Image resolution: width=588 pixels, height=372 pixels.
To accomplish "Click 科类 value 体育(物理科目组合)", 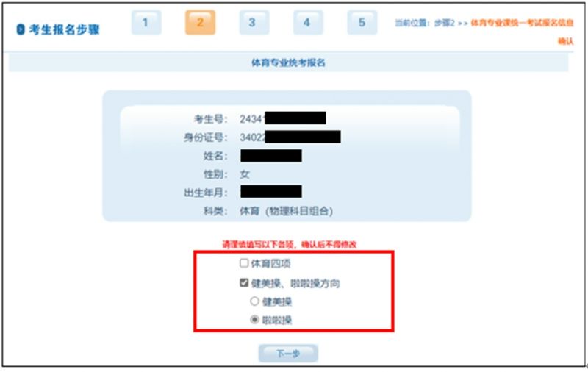I will pyautogui.click(x=286, y=211).
